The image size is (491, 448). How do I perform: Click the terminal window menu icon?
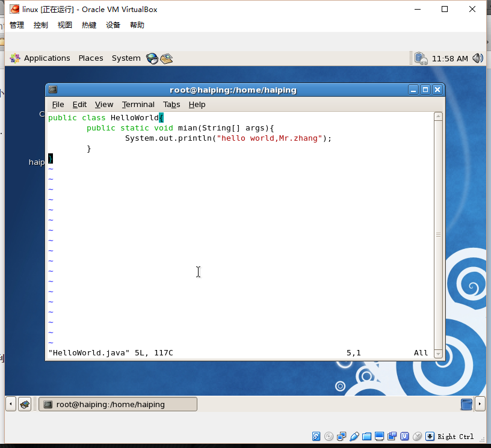(52, 90)
